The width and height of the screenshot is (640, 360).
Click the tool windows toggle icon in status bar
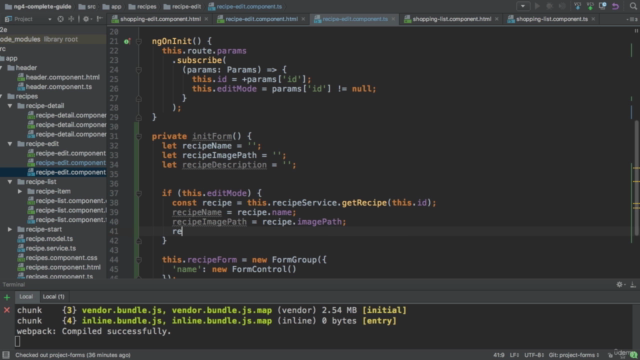6,355
